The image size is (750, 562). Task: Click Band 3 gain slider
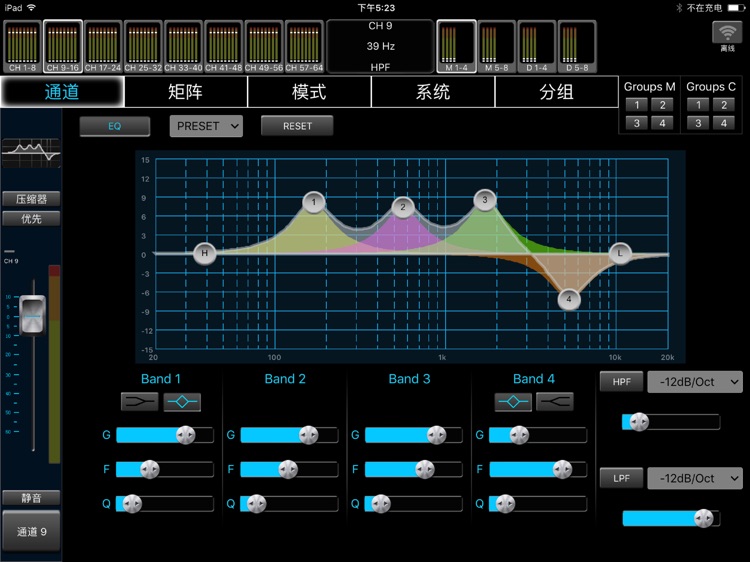click(413, 435)
